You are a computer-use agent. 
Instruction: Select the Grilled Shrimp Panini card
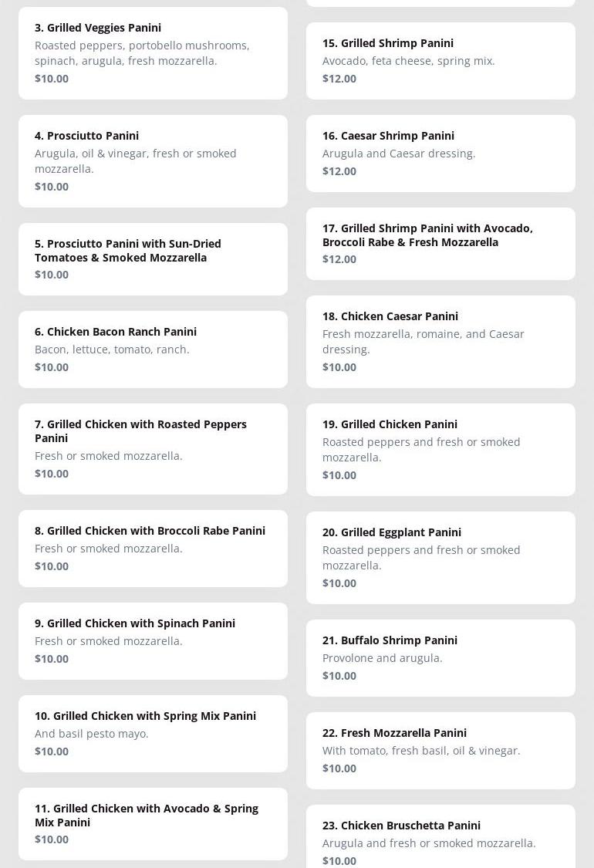click(440, 61)
